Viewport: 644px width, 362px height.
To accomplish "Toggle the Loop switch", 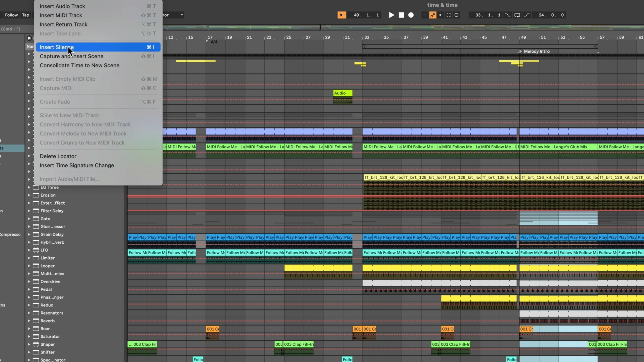I will (x=517, y=15).
